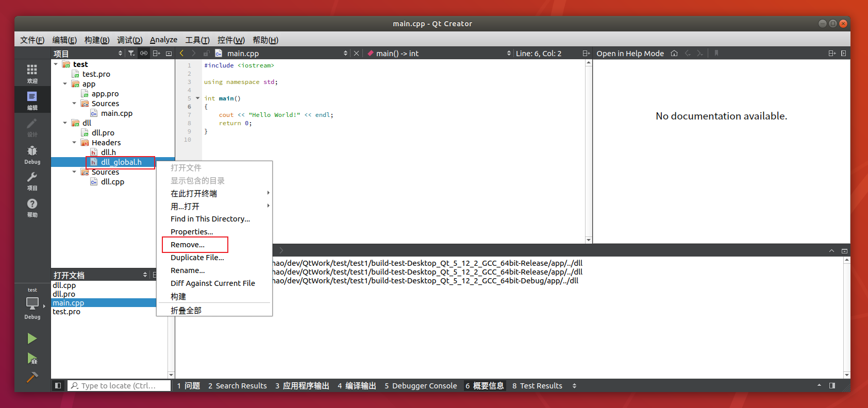868x408 pixels.
Task: Open 工具(T) menu
Action: click(x=197, y=40)
